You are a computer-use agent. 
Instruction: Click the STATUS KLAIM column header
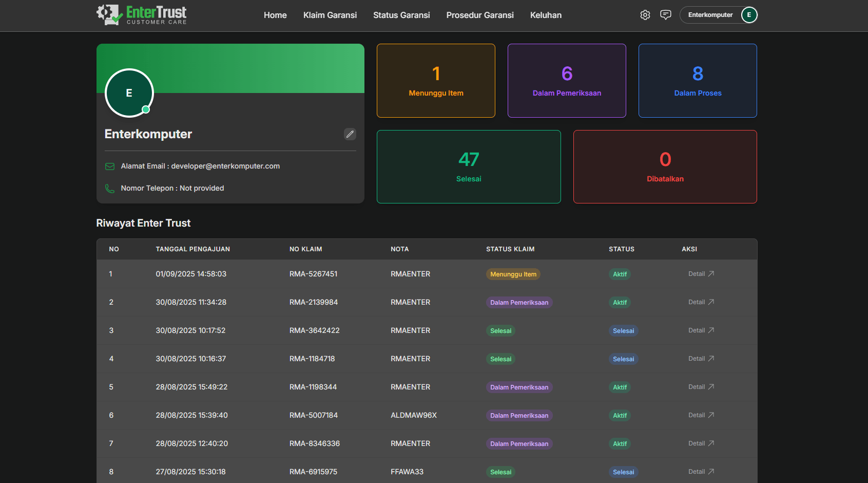tap(510, 249)
